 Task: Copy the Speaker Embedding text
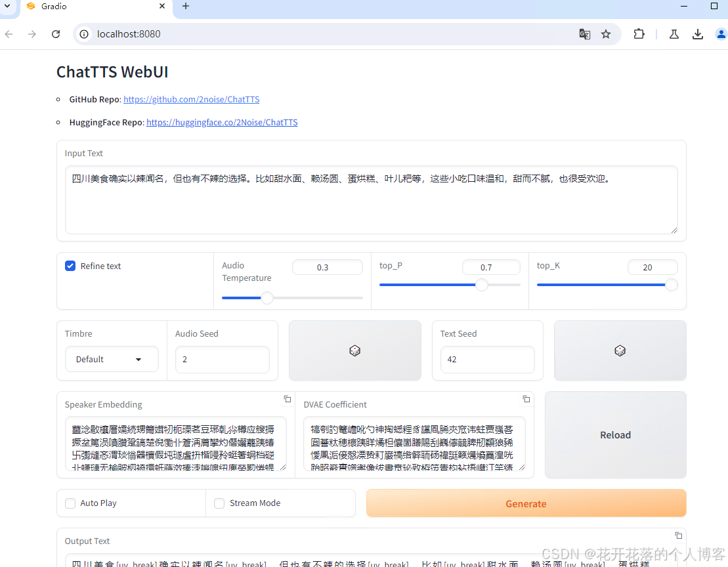pyautogui.click(x=288, y=399)
